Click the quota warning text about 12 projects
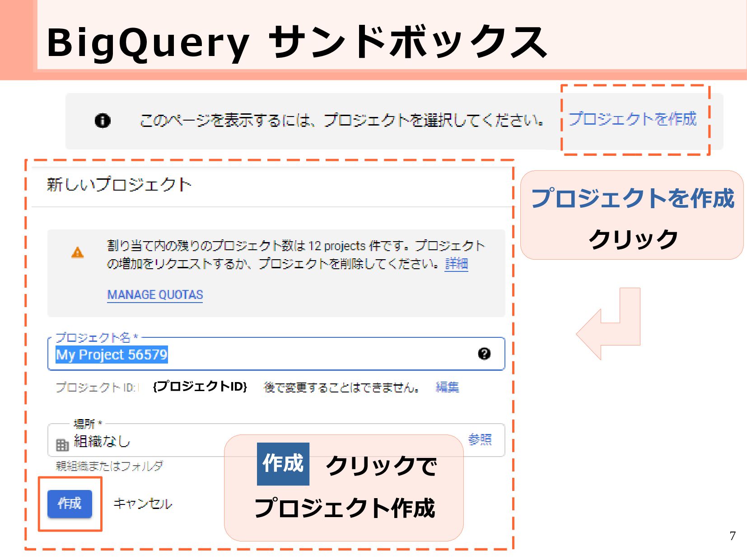Image resolution: width=747 pixels, height=560 pixels. click(296, 254)
